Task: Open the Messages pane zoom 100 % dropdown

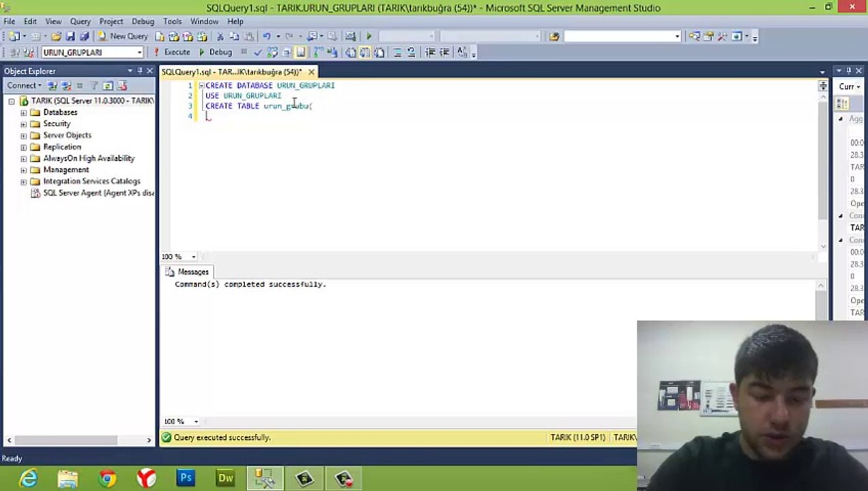Action: pos(196,421)
